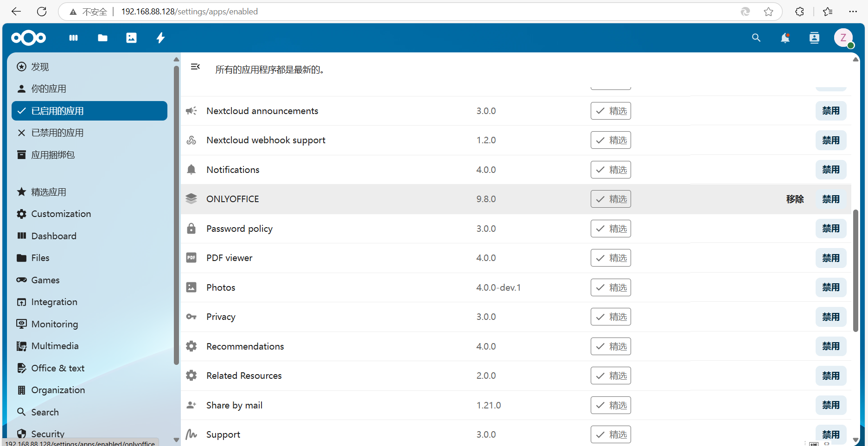Open the Files app from top bar
Screen dimensions: 868x446
coord(102,38)
